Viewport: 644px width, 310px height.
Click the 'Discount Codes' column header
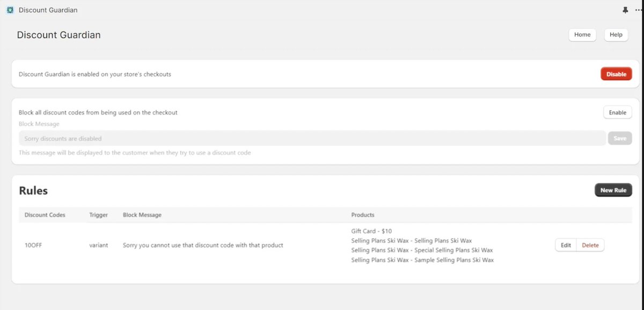coord(45,215)
